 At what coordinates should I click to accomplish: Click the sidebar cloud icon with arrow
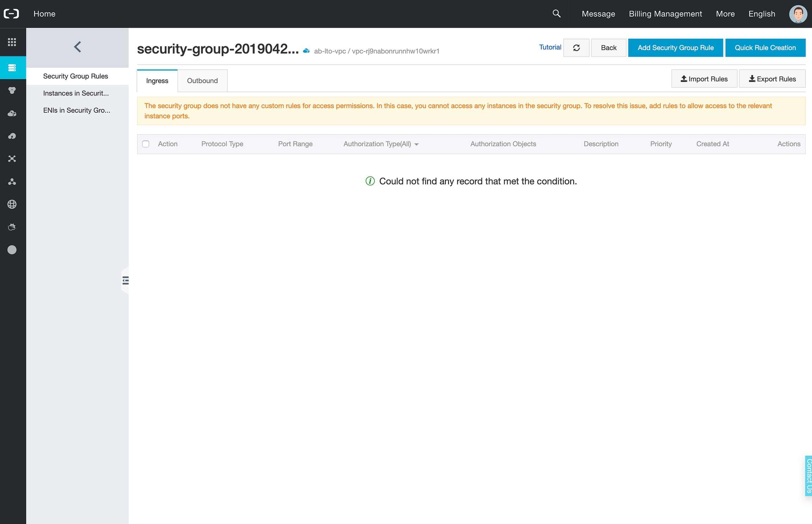(x=12, y=136)
